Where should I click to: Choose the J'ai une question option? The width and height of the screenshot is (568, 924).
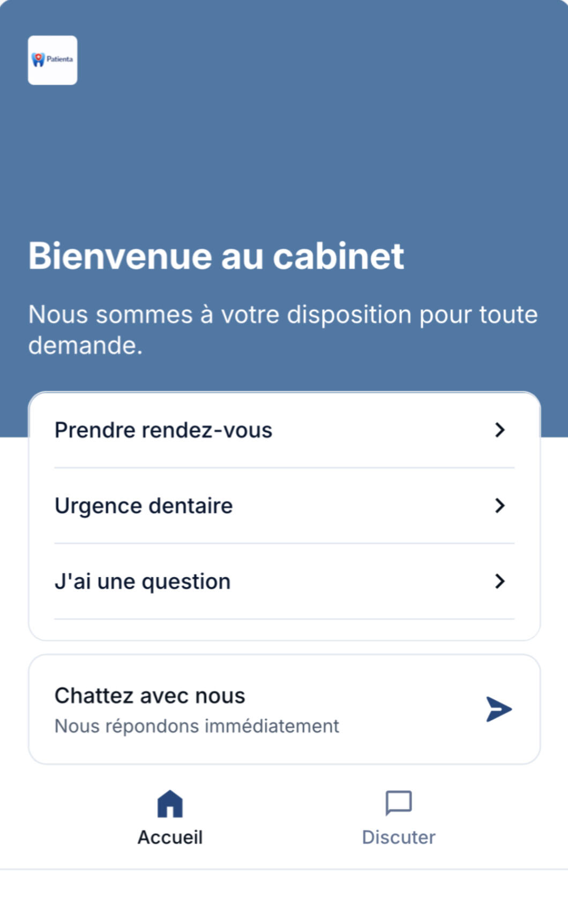pos(143,581)
